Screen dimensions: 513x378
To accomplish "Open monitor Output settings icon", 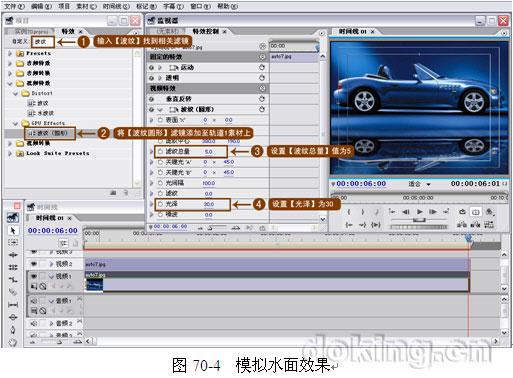I will 489,212.
